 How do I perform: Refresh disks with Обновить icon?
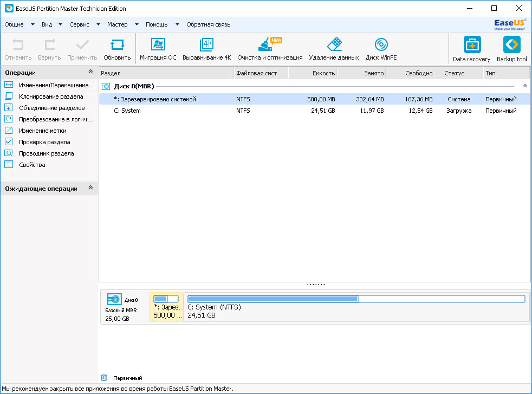click(117, 45)
